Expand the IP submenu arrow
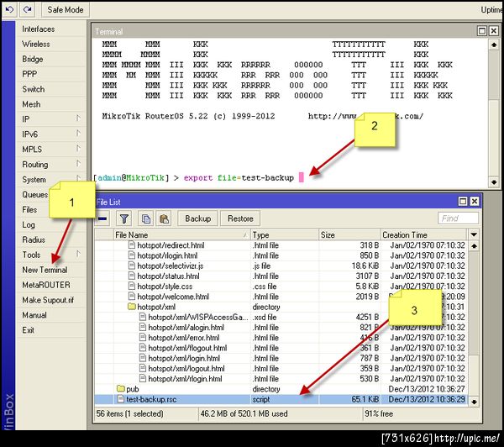This screenshot has height=447, width=504. (78, 118)
